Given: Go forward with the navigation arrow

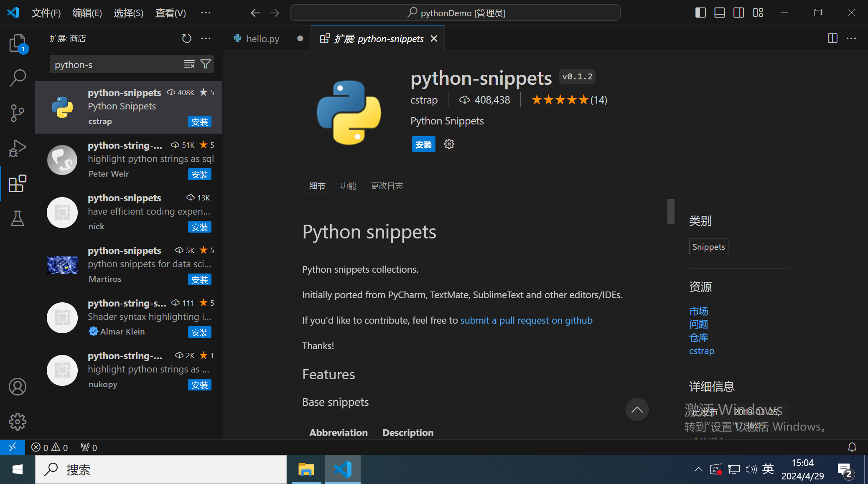Looking at the screenshot, I should (275, 13).
